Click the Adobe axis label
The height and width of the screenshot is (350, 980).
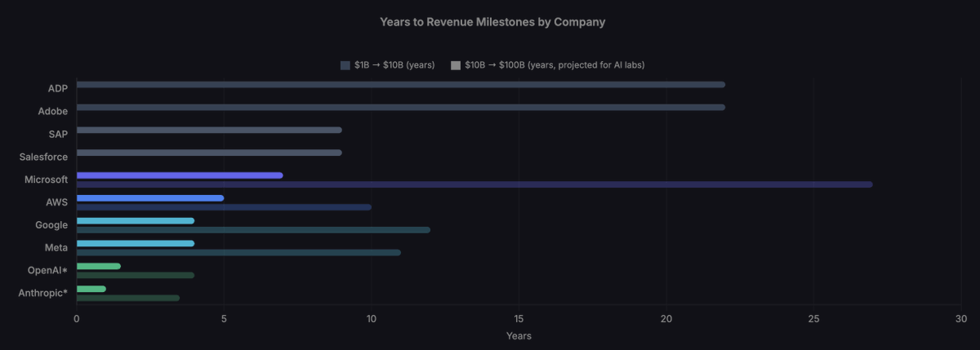pyautogui.click(x=53, y=111)
